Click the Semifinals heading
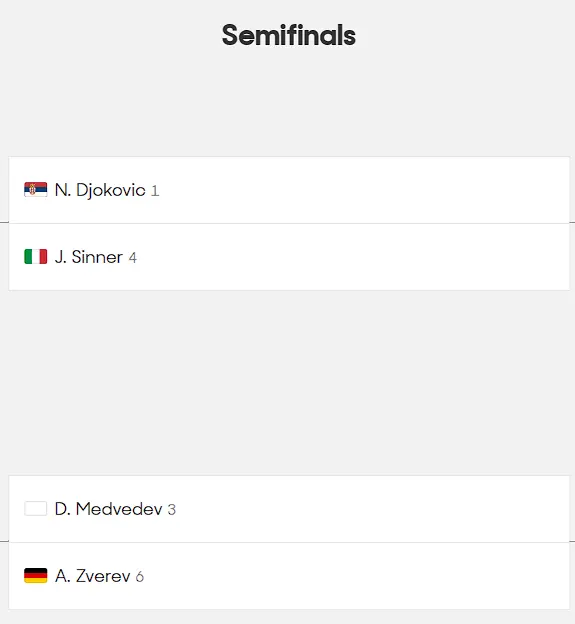 [288, 35]
